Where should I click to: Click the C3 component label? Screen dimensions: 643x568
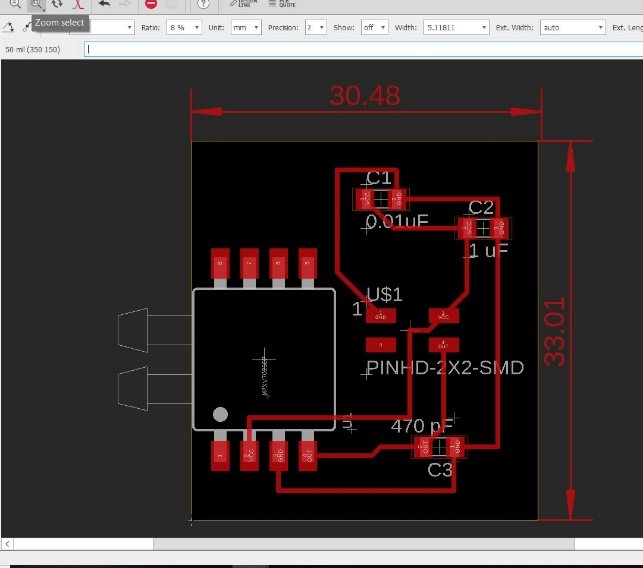(x=440, y=470)
